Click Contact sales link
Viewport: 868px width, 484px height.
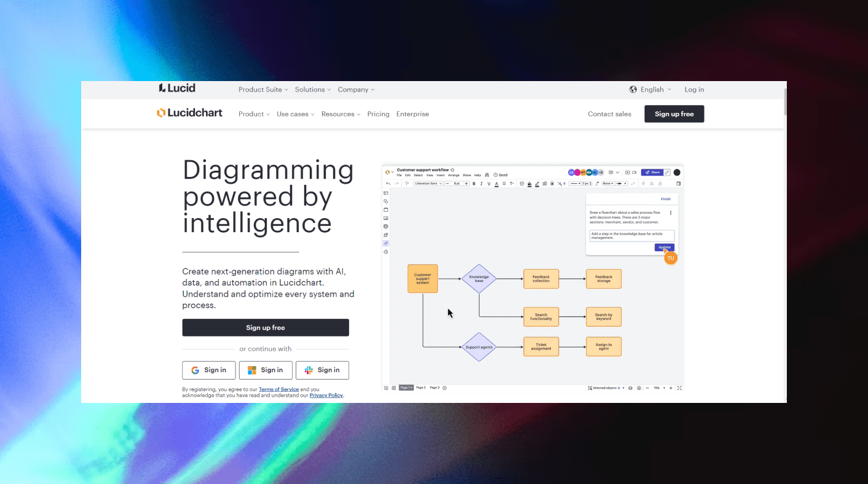(x=609, y=114)
